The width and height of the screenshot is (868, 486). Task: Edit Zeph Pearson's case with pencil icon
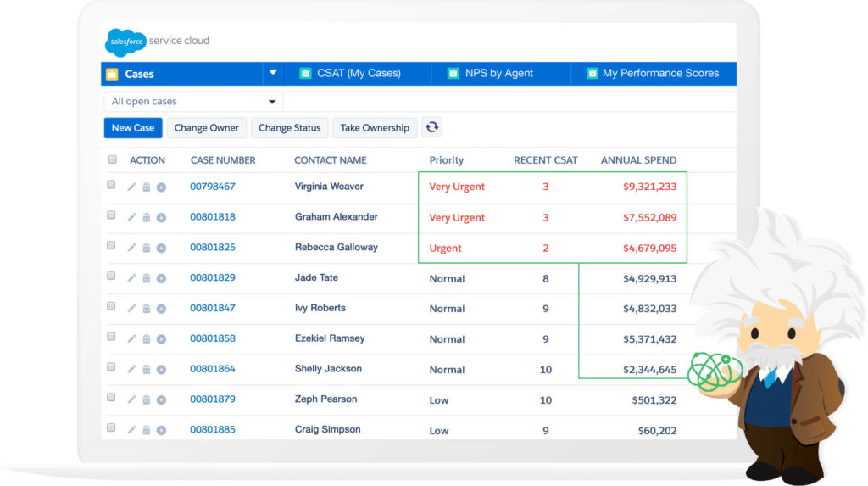131,399
